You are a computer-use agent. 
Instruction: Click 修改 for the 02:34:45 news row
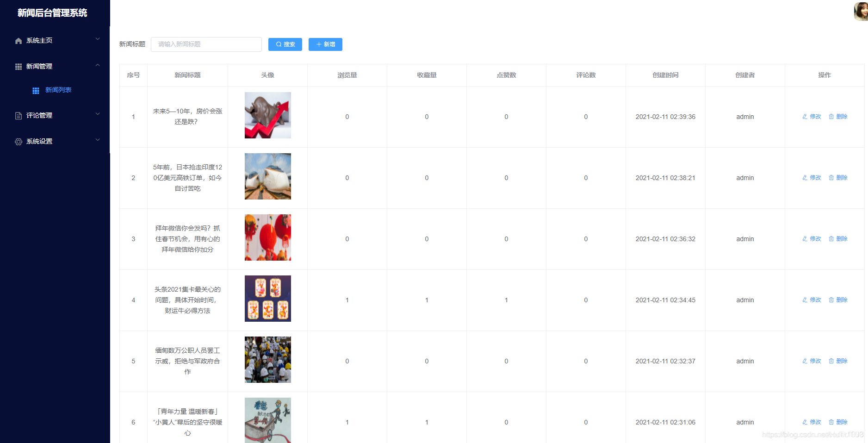click(x=812, y=300)
